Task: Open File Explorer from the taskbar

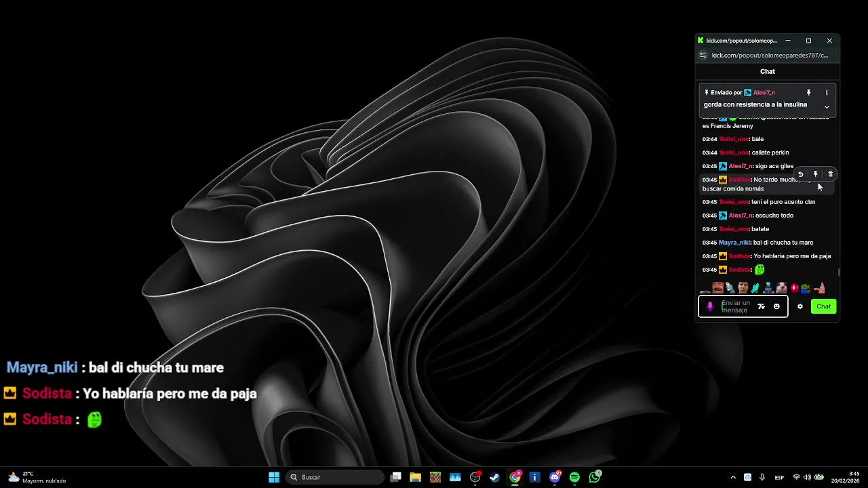Action: [x=415, y=477]
